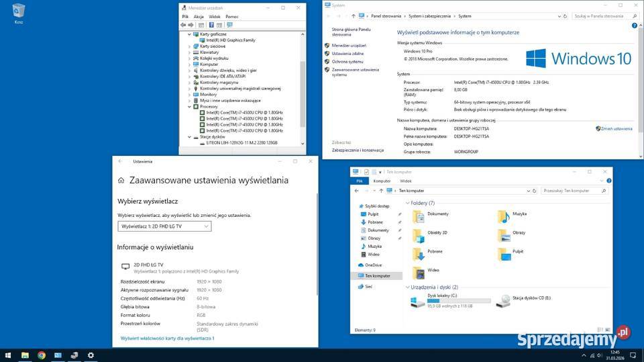Screen dimensions: 644x362
Task: Open the Obrazy folder icon in Foldery
Action: (504, 236)
